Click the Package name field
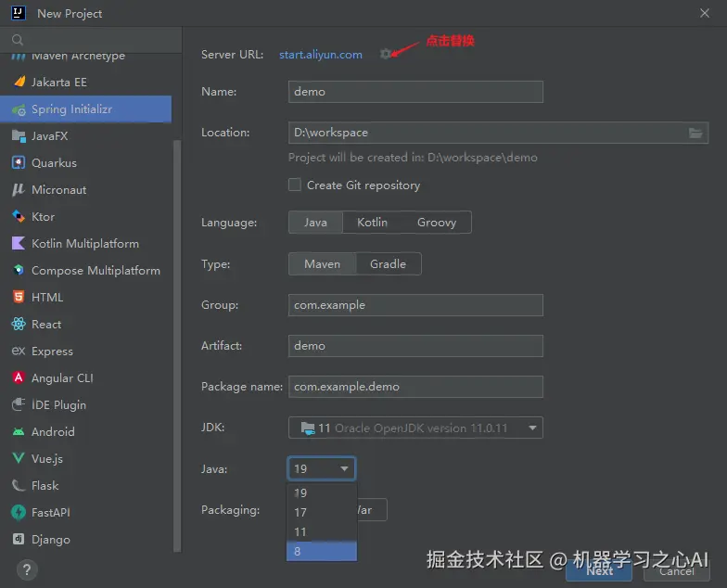Screen dimensions: 727x588 pyautogui.click(x=415, y=387)
